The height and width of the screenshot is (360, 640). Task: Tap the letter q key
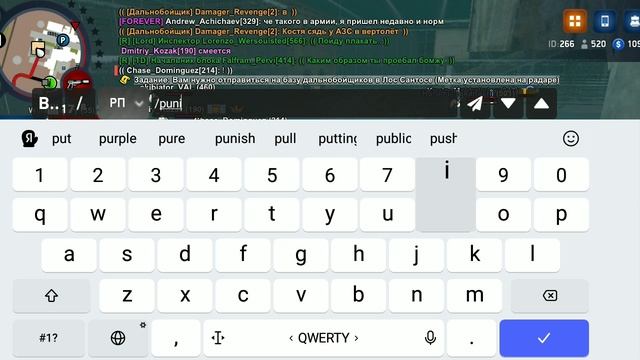click(x=40, y=215)
